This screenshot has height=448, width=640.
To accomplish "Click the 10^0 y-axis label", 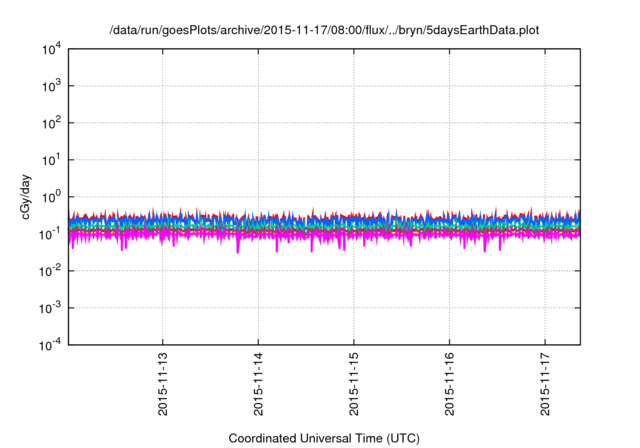I will coord(51,197).
